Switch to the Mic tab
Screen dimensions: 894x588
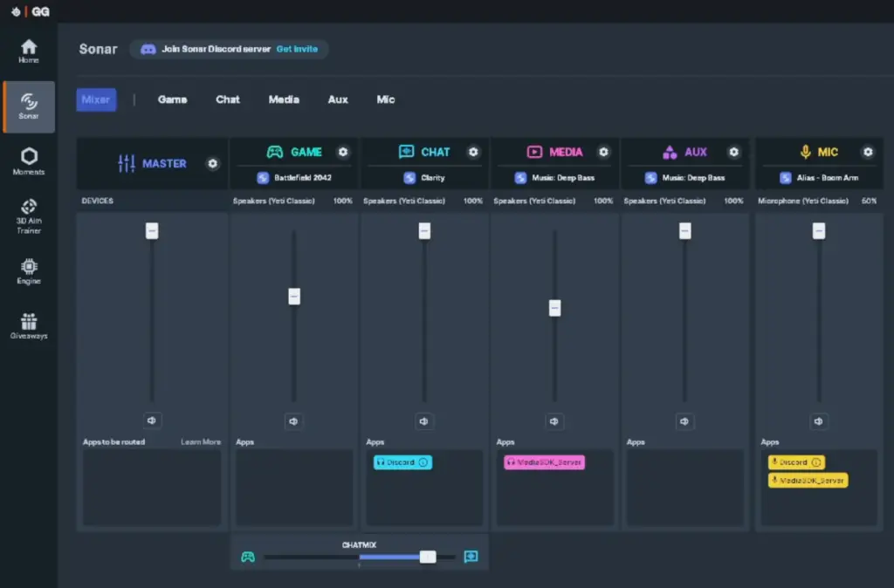pos(385,99)
